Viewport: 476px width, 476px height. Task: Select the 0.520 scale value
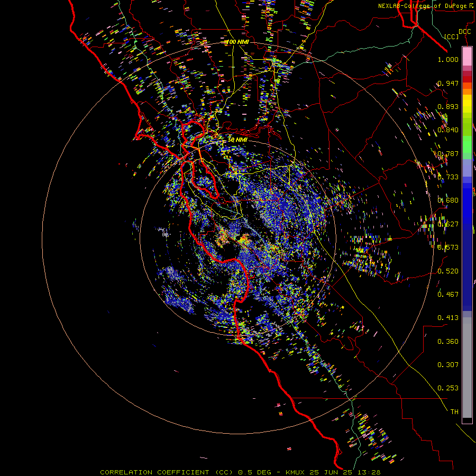point(448,271)
